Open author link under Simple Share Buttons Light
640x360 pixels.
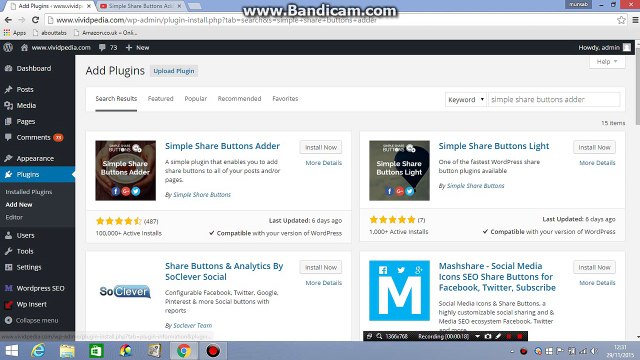point(476,186)
